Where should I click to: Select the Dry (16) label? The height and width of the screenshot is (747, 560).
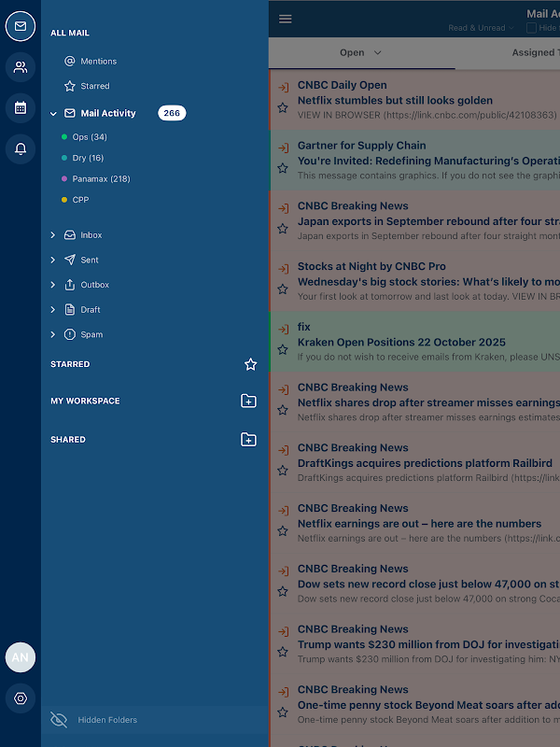(x=88, y=158)
